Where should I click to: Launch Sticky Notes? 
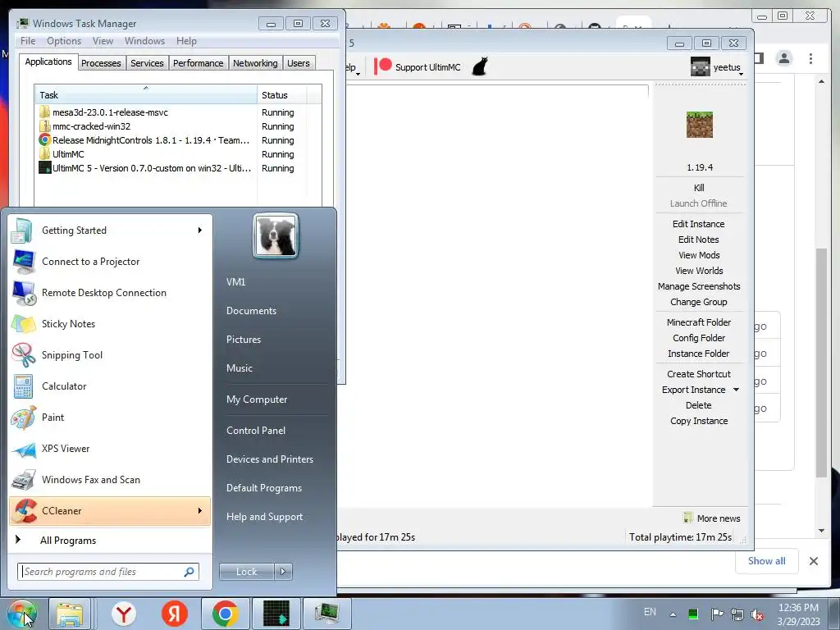[109, 323]
